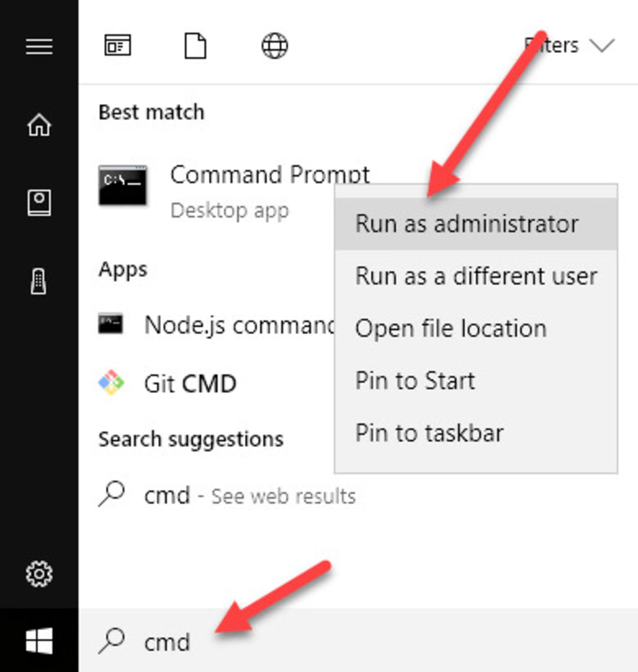The image size is (638, 672).
Task: Filter results by Apps icon
Action: (x=117, y=46)
